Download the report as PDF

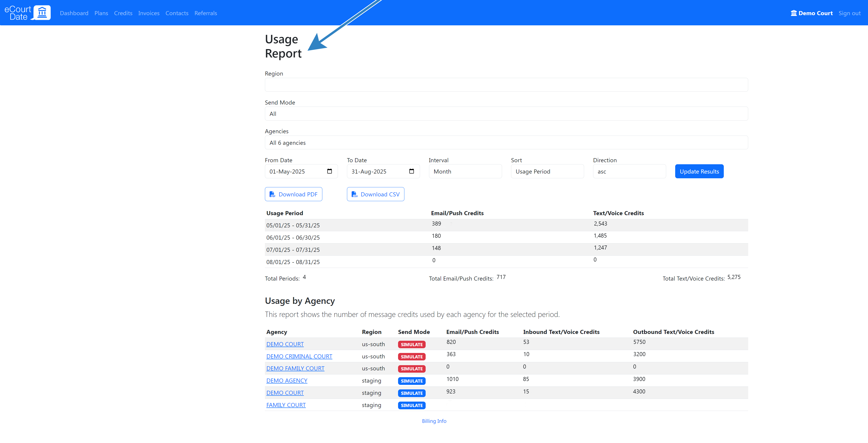point(293,194)
